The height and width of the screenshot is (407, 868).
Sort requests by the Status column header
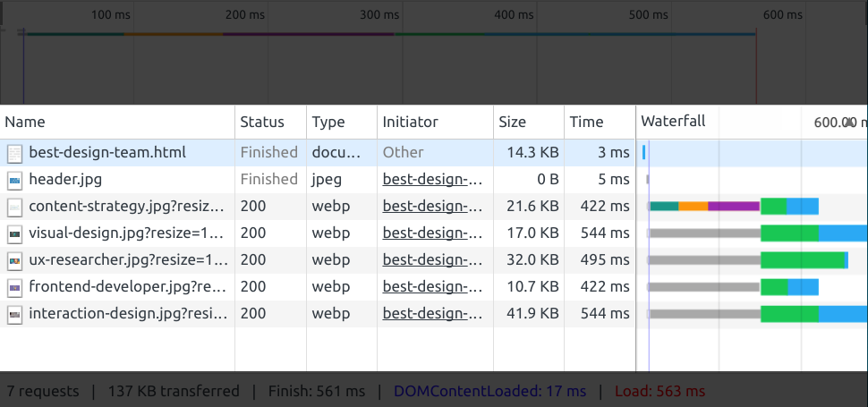pyautogui.click(x=262, y=123)
